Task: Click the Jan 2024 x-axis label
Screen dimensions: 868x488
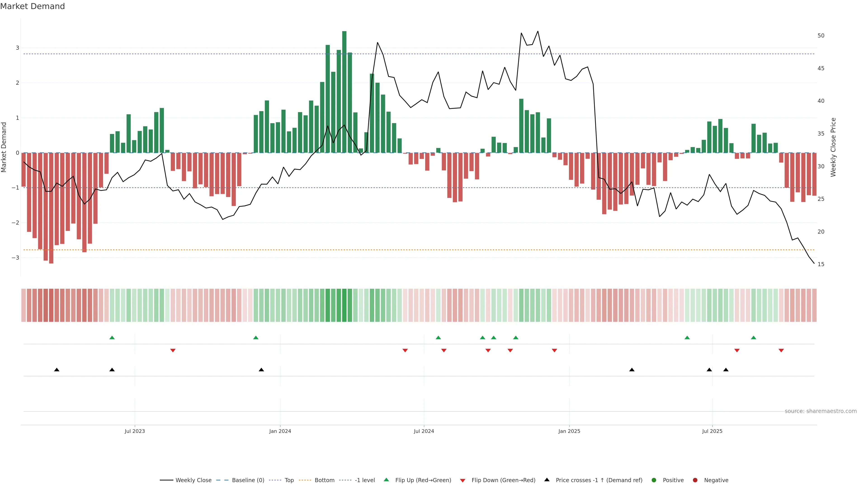Action: coord(280,431)
